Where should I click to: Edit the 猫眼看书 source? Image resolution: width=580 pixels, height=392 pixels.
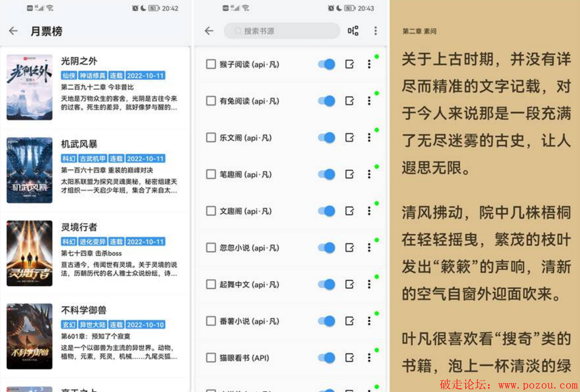349,358
